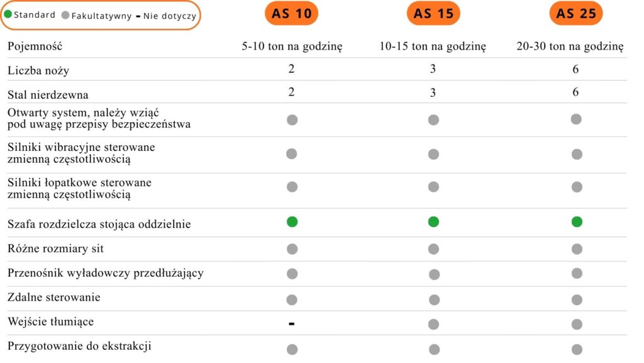Click Liczba noży value 6 for AS 25
Viewport: 644px width, 363px height.
coord(575,69)
